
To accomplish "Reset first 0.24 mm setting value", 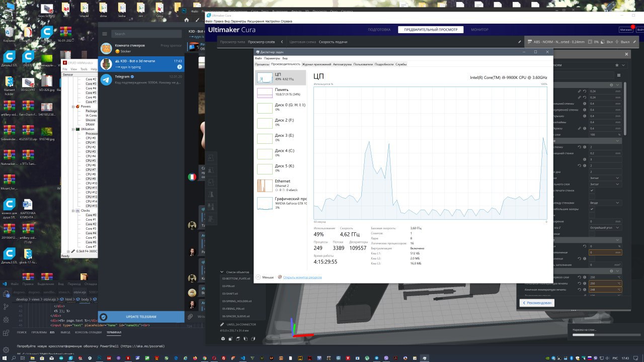I will (585, 91).
